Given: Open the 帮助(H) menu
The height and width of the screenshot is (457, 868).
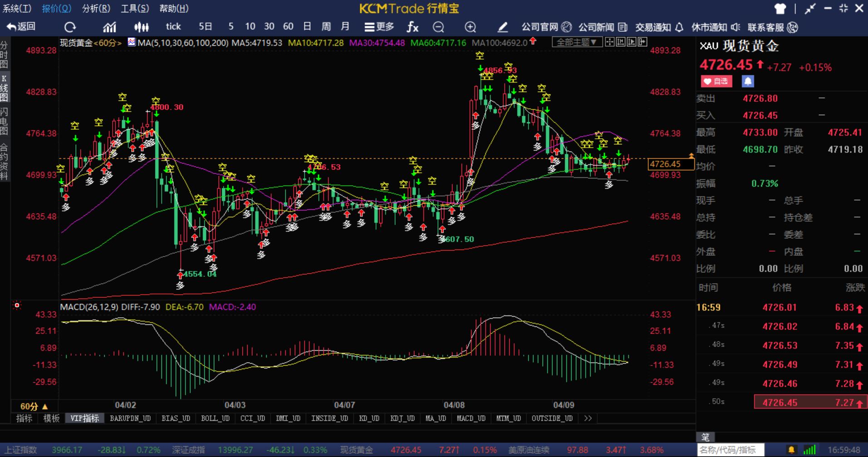Looking at the screenshot, I should 174,9.
